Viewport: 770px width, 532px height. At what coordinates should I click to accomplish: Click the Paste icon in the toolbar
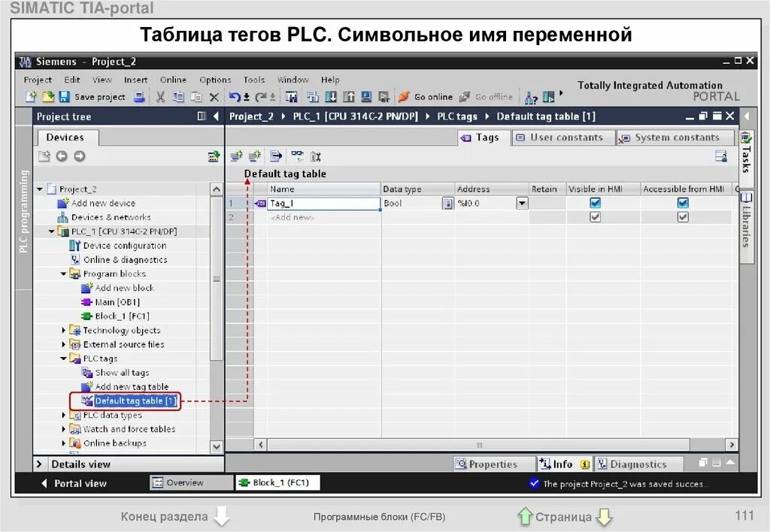tap(196, 97)
